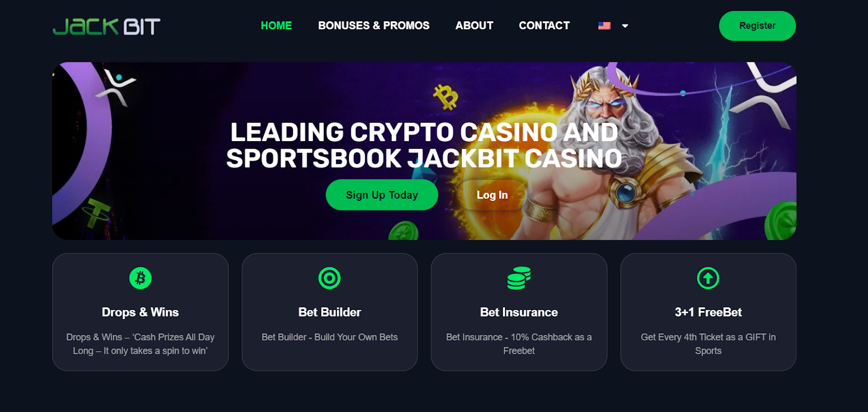Open the Bet Builder card title
Screen dimensions: 868x412
click(x=329, y=312)
